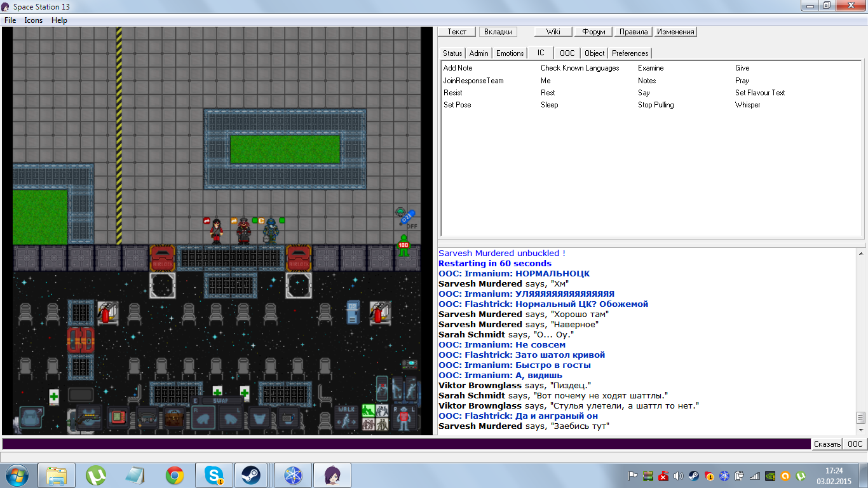Open the Icons menu

coord(34,20)
